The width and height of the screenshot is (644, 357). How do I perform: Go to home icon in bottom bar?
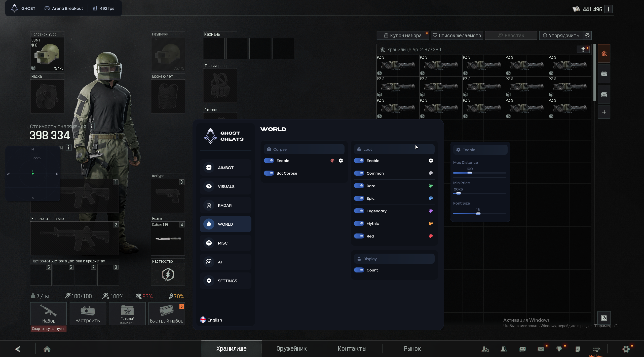click(x=47, y=349)
